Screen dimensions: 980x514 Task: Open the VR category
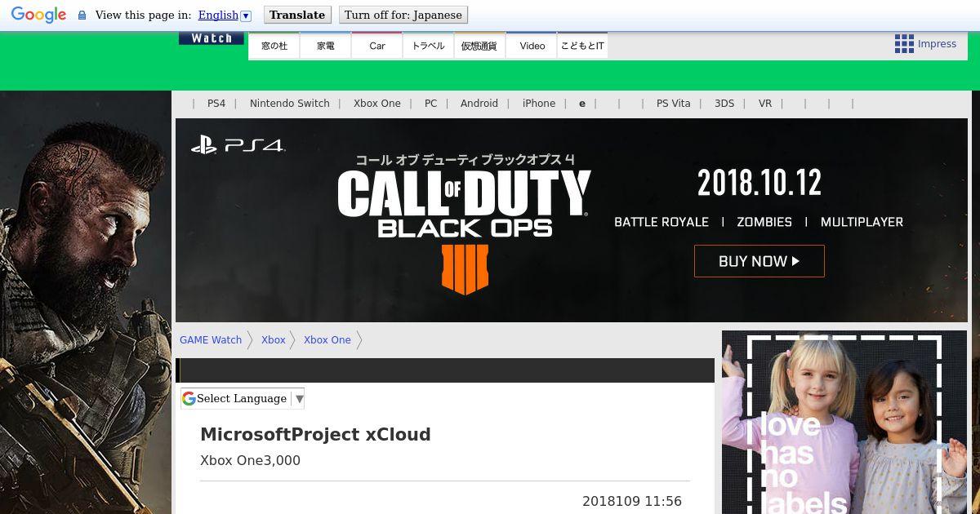click(x=765, y=104)
